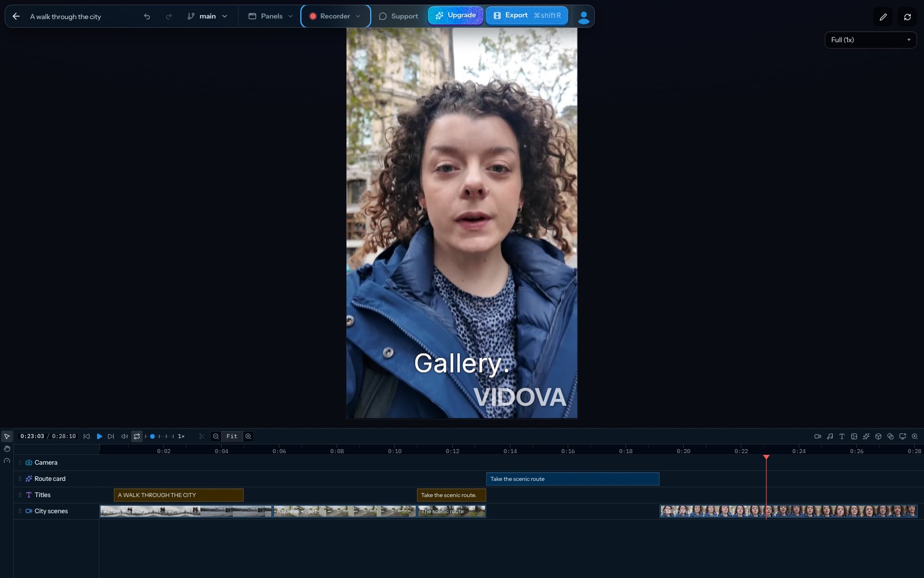Select the City scenes track
924x578 pixels.
[468, 511]
